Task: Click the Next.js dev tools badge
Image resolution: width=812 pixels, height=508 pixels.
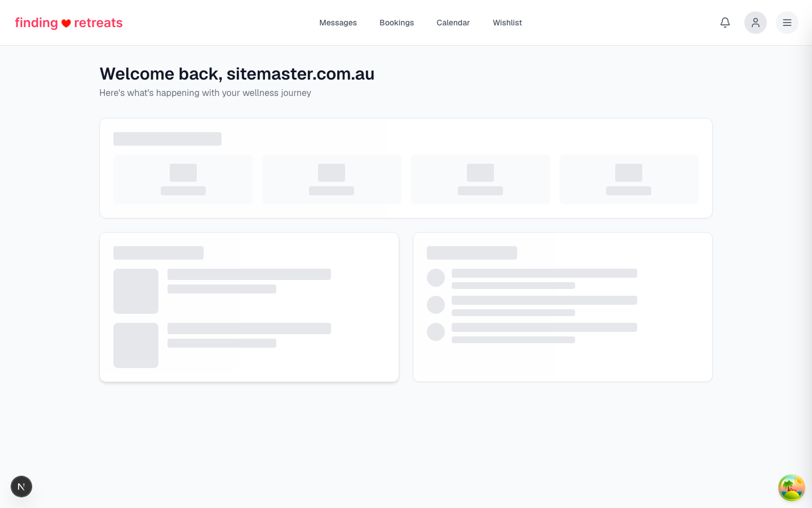Action: click(x=21, y=487)
